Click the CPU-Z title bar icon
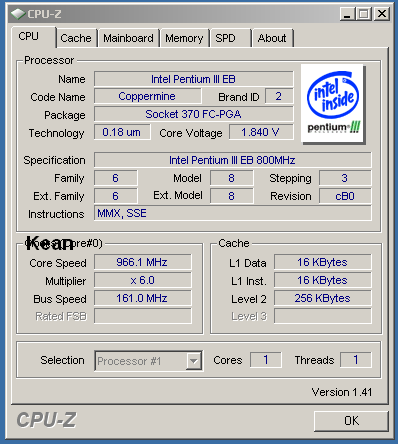398x444 pixels. pos(18,14)
